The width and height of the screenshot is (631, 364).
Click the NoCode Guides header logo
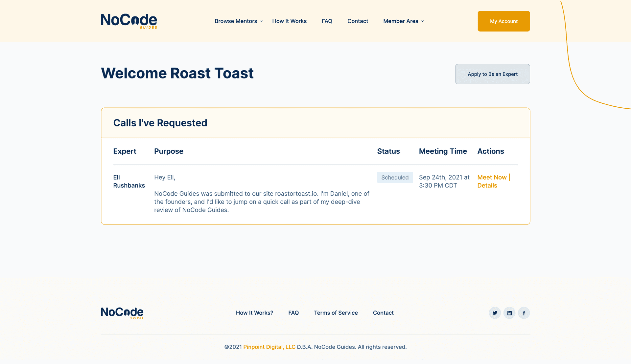(x=129, y=21)
